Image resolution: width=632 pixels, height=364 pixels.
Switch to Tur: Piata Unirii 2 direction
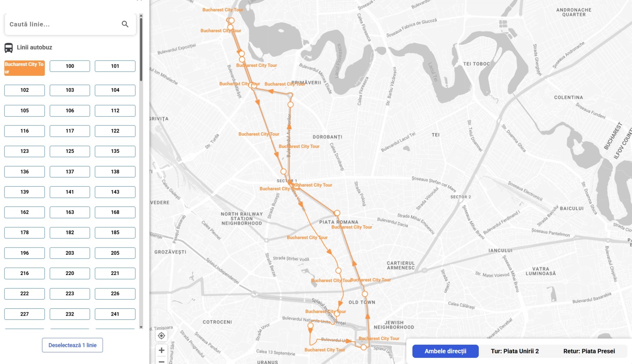[x=514, y=351]
